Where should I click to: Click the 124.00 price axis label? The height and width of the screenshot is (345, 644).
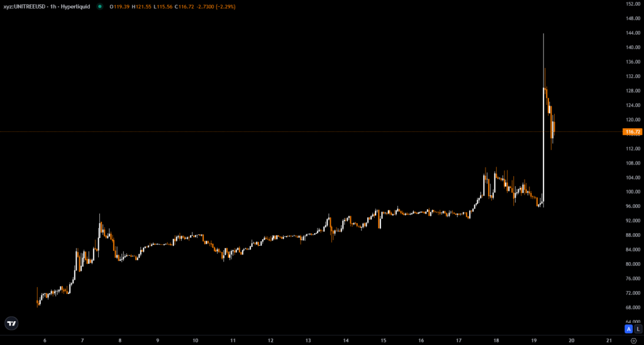[x=633, y=105]
